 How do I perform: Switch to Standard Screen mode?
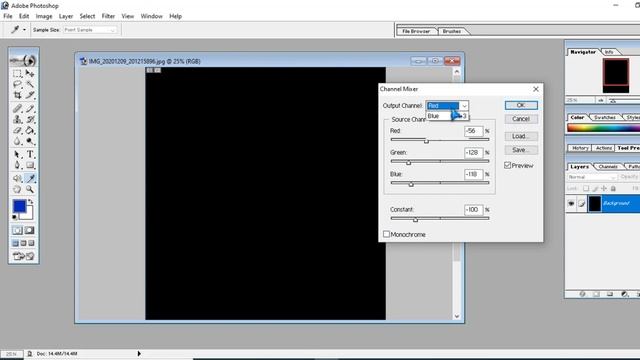[x=16, y=243]
